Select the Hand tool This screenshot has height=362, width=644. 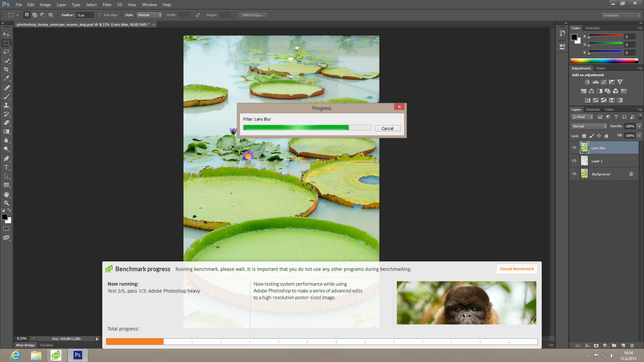point(6,194)
